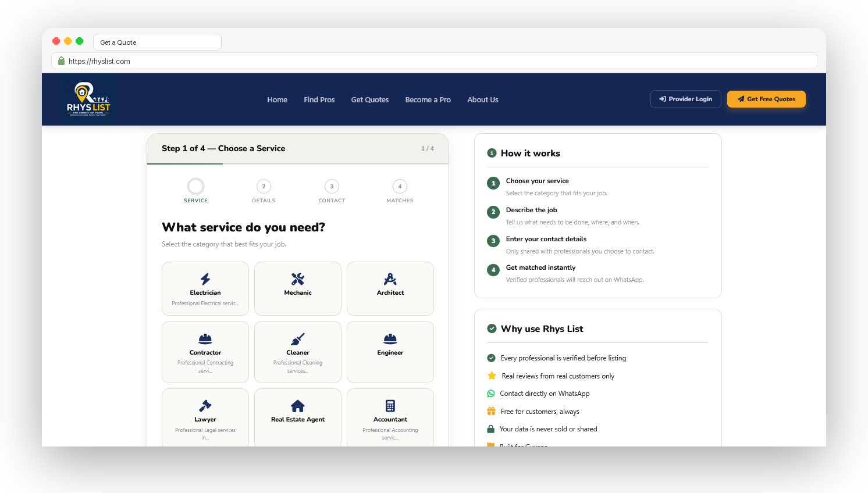Select the Electrician lightning bolt icon
Viewport: 868px width, 493px height.
pyautogui.click(x=205, y=279)
